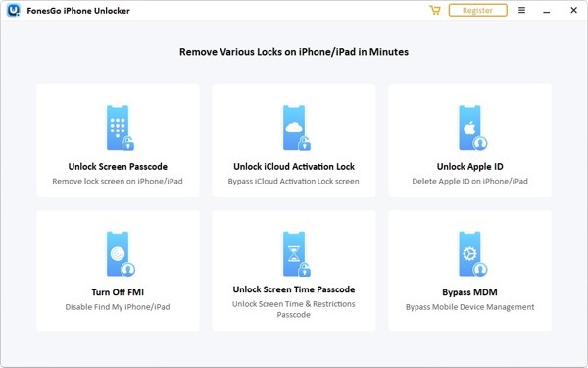Click 'Remove lock screen on iPhone/iPad' description
Image resolution: width=588 pixels, height=368 pixels.
118,181
